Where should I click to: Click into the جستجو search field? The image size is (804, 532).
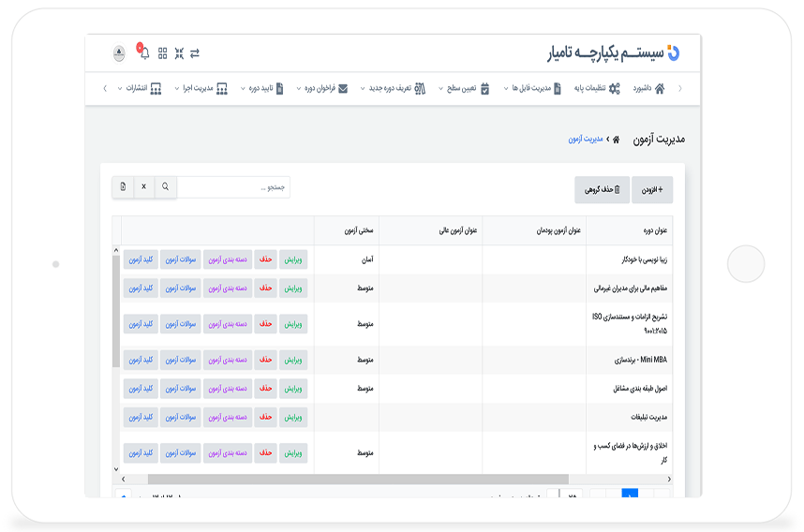pyautogui.click(x=234, y=187)
